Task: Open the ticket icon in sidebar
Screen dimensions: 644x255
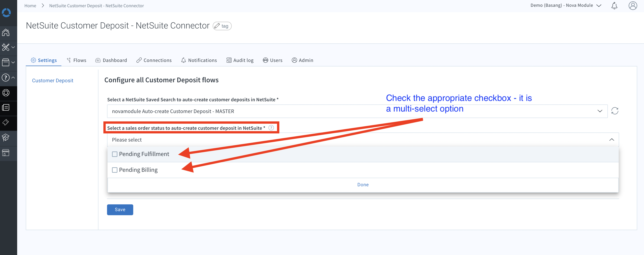Action: [5, 122]
